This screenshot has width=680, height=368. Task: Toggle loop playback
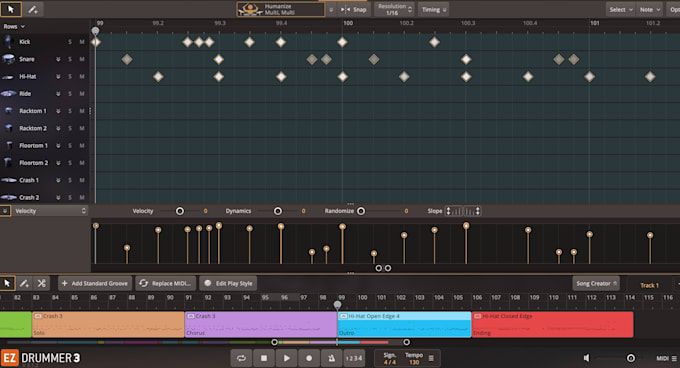241,358
